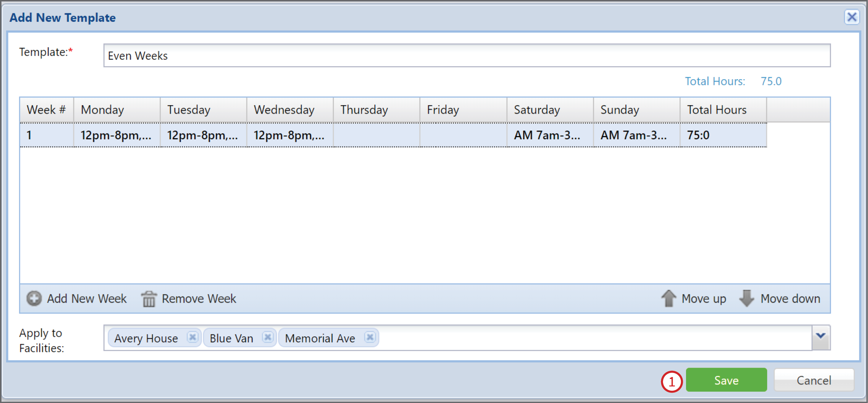Click the Monday column header
Image resolution: width=868 pixels, height=403 pixels.
pyautogui.click(x=116, y=110)
